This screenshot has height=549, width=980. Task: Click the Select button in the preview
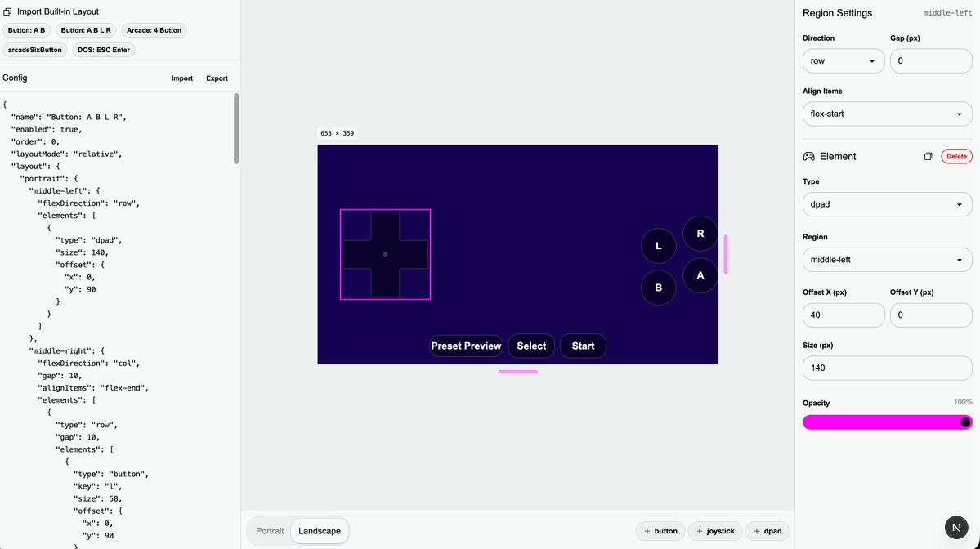coord(531,346)
